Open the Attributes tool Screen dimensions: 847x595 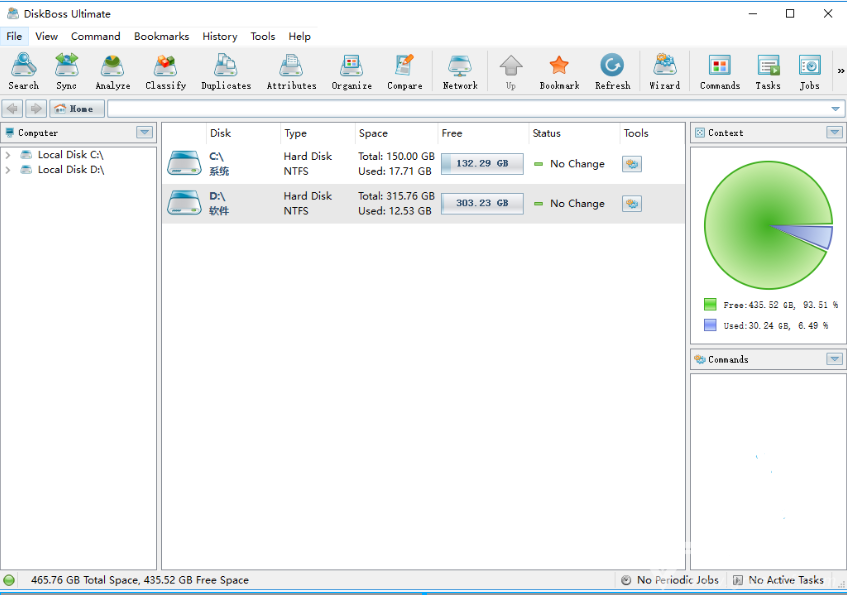coord(291,71)
